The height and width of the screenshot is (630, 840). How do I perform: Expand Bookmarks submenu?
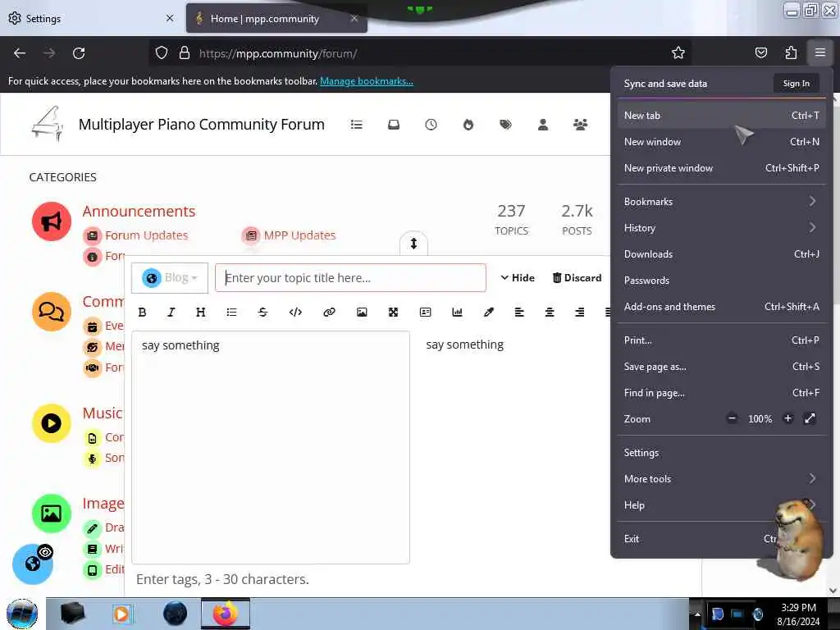tap(721, 202)
